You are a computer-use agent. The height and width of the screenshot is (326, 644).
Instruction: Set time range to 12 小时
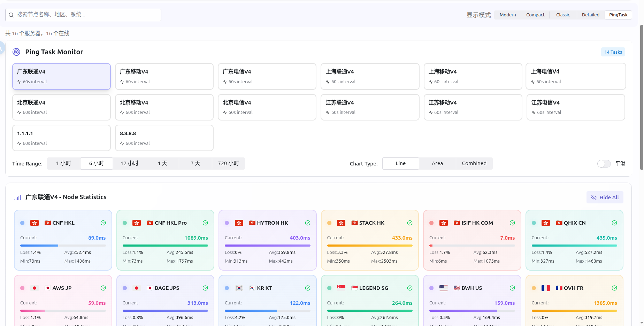(129, 163)
